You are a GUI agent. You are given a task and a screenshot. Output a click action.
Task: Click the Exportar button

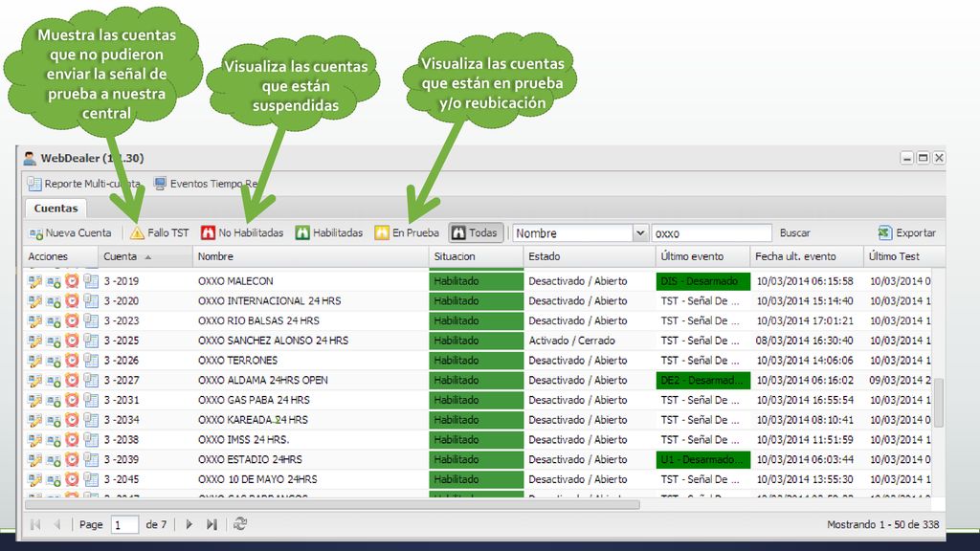tap(907, 233)
